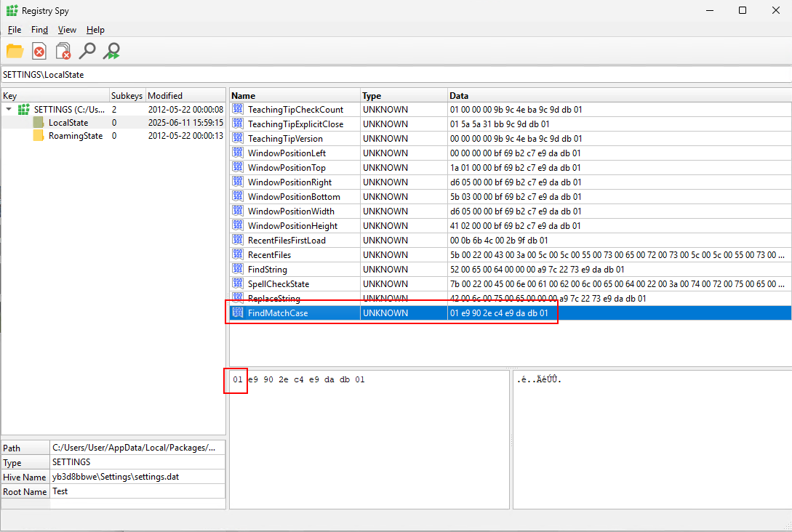Screen dimensions: 792x532
Task: Click the SETTINGS hive icon in the tree
Action: coord(24,109)
